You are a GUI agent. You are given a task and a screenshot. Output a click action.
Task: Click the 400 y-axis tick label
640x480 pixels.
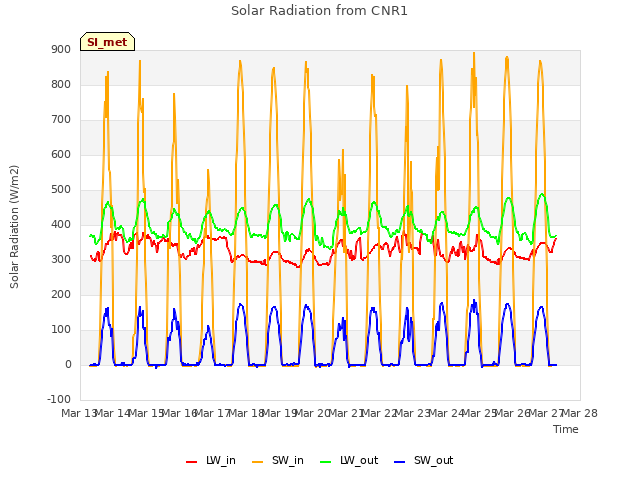[x=61, y=224]
